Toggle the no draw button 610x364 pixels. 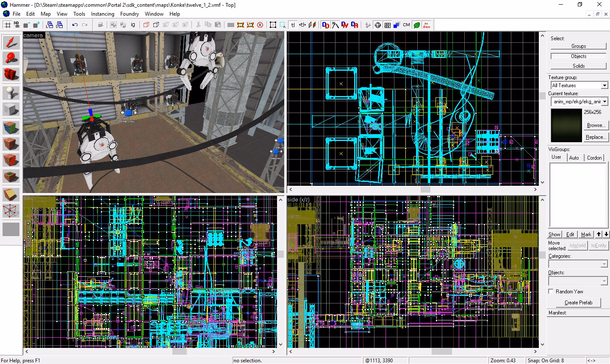tap(426, 25)
